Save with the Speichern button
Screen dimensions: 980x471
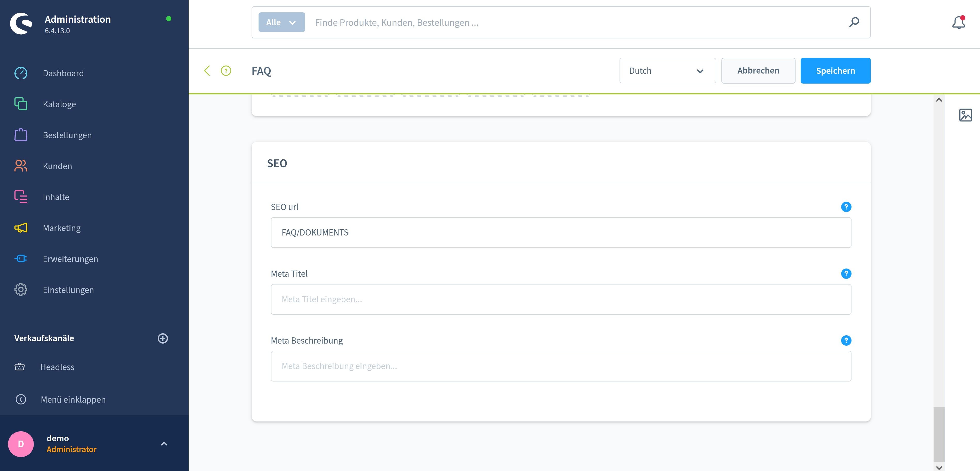[x=836, y=71]
